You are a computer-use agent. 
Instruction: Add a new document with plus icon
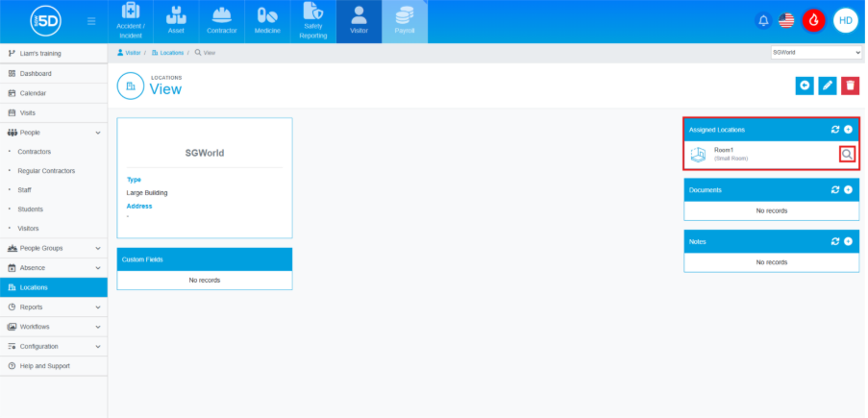[849, 190]
